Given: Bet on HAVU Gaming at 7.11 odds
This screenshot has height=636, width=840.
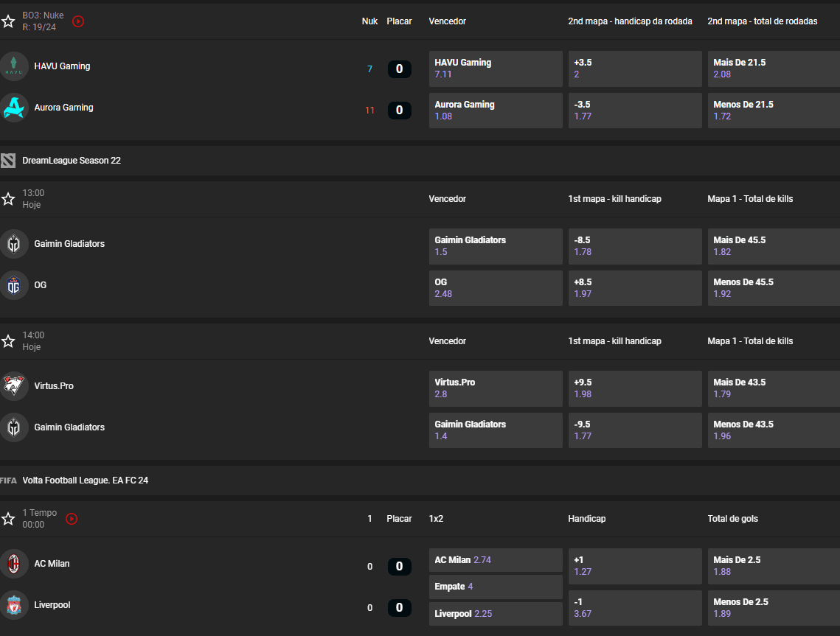Looking at the screenshot, I should coord(496,69).
